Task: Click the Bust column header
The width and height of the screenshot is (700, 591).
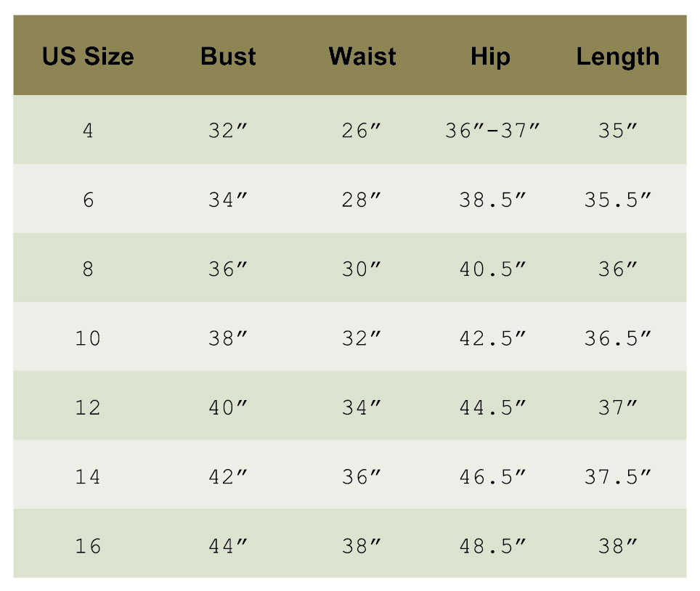Action: (228, 57)
